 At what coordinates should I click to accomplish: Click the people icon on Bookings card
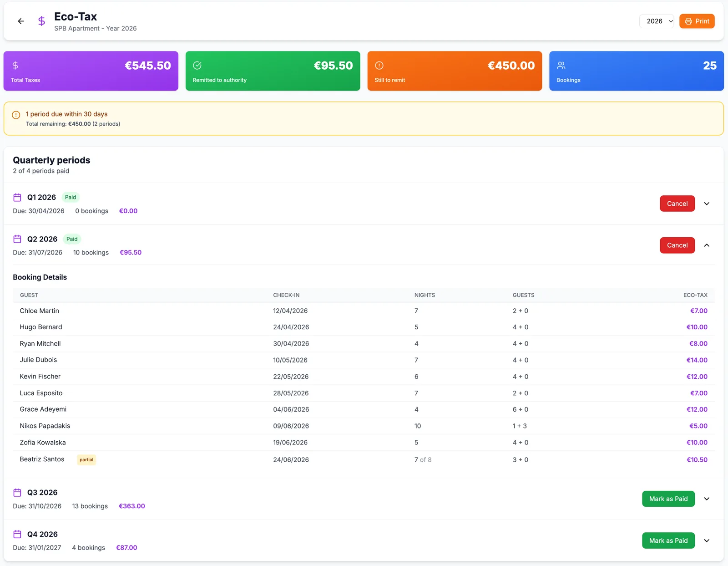click(x=561, y=66)
